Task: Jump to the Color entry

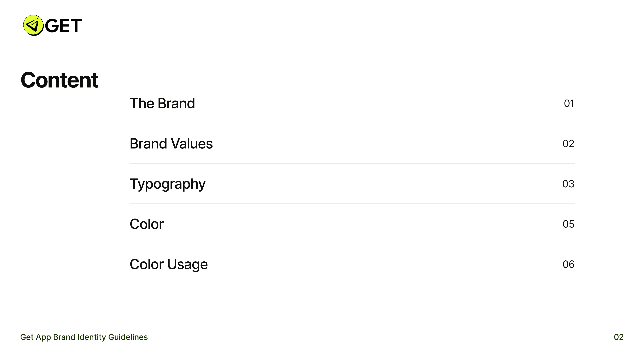Action: (x=147, y=224)
